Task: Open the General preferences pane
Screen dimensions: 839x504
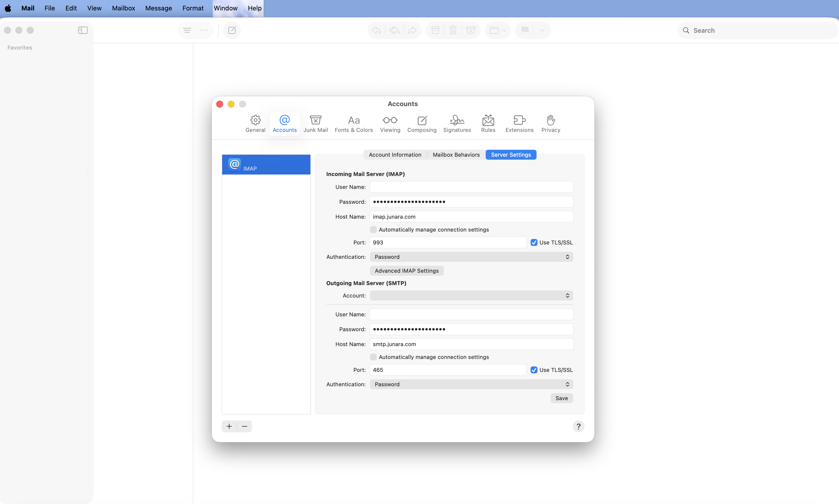Action: pyautogui.click(x=255, y=124)
